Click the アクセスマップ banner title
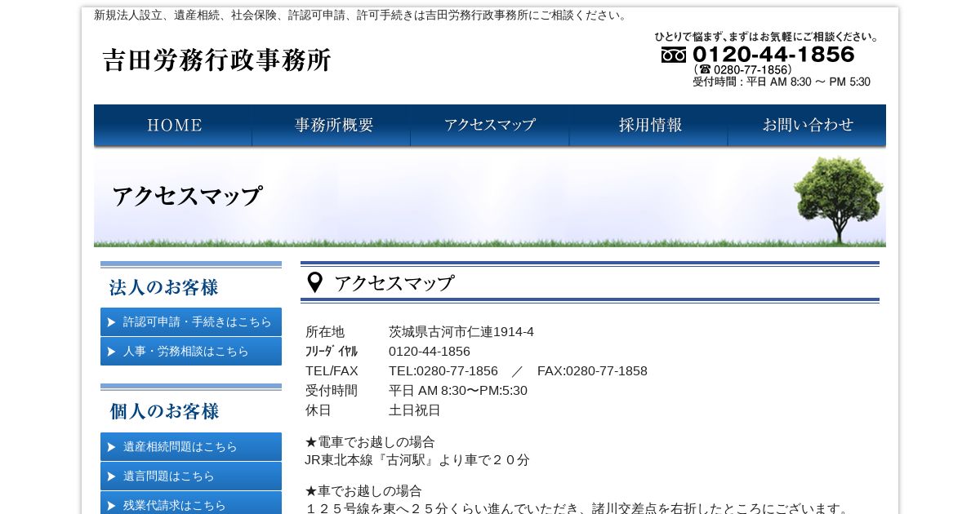 tap(187, 197)
